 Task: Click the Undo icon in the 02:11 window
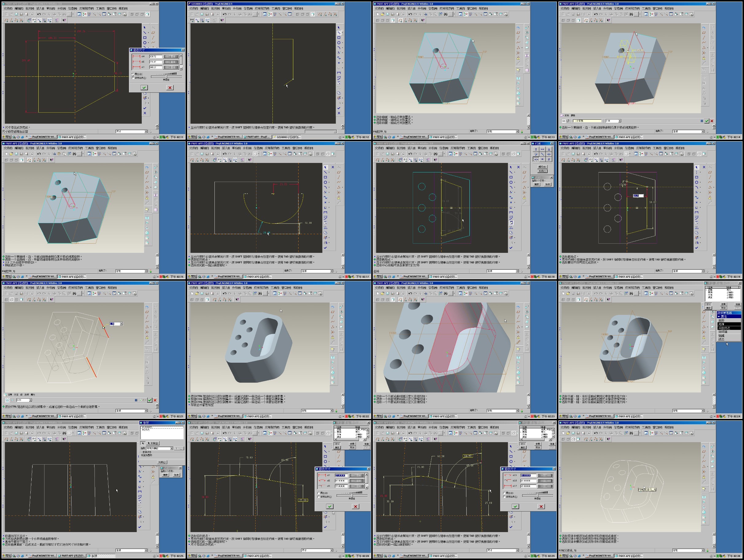click(x=39, y=14)
